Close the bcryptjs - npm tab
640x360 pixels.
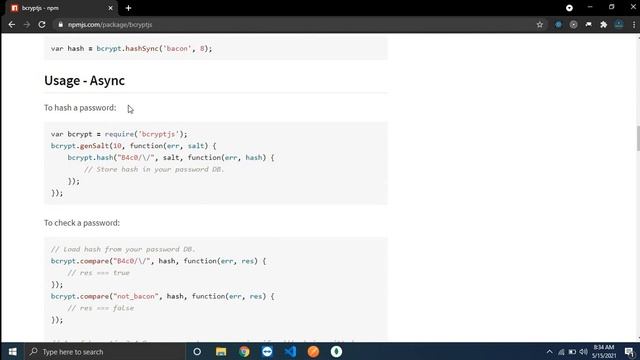click(110, 8)
